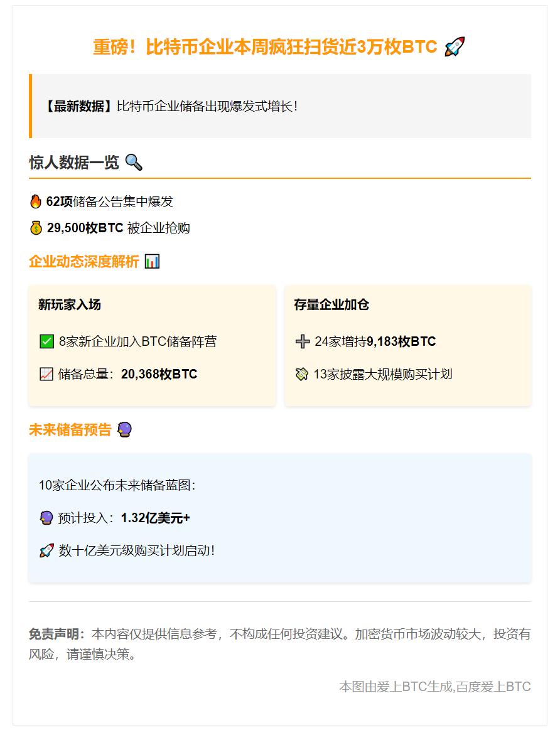Click the headline 重磅！比特币企业本周疯狂扫货
560x745 pixels.
[265, 47]
